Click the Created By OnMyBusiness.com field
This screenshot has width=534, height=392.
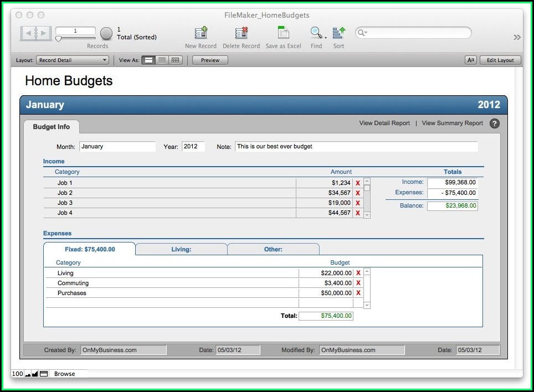click(x=124, y=350)
